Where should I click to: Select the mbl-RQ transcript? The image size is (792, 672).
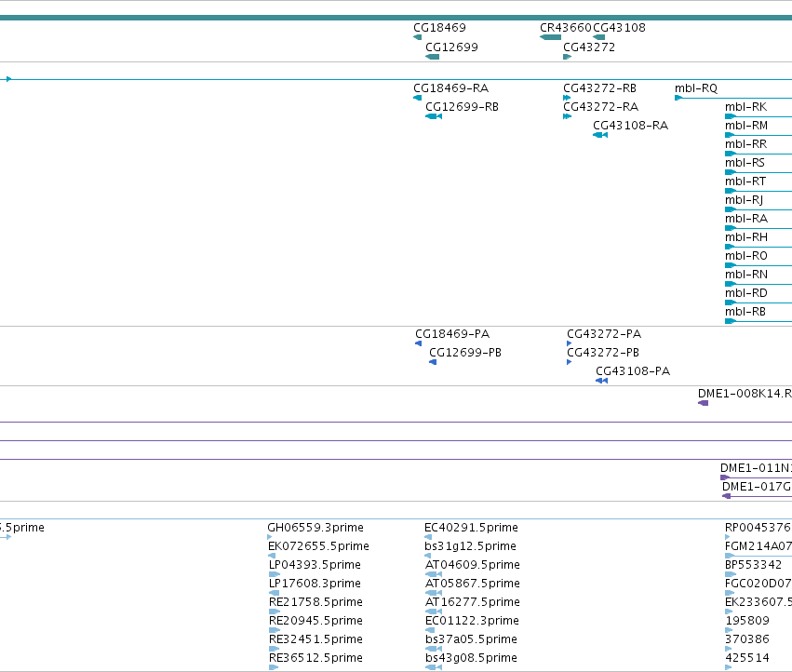click(x=733, y=98)
